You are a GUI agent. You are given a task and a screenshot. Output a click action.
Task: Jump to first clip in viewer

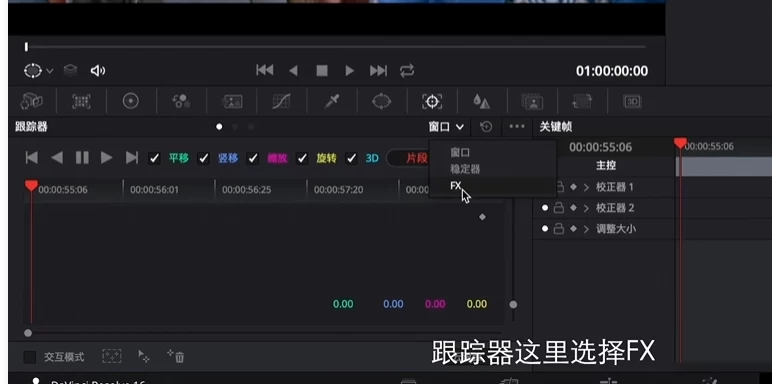coord(265,70)
